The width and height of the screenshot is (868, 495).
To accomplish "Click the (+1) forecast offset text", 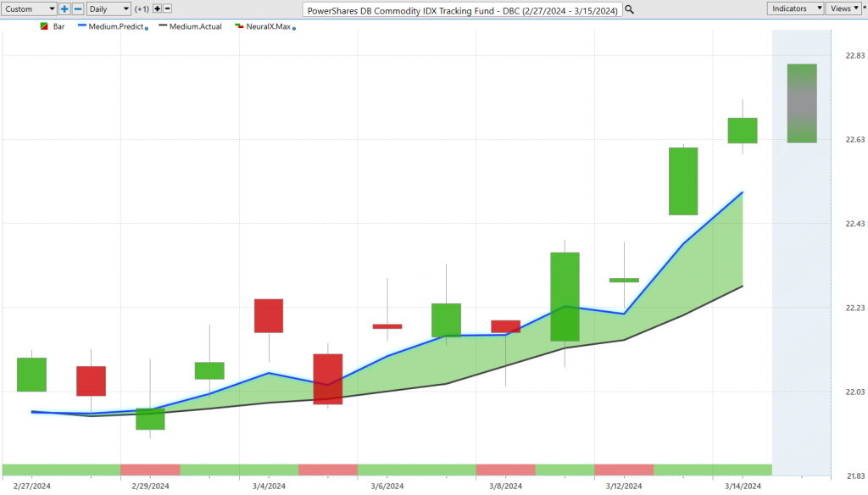I will point(142,8).
